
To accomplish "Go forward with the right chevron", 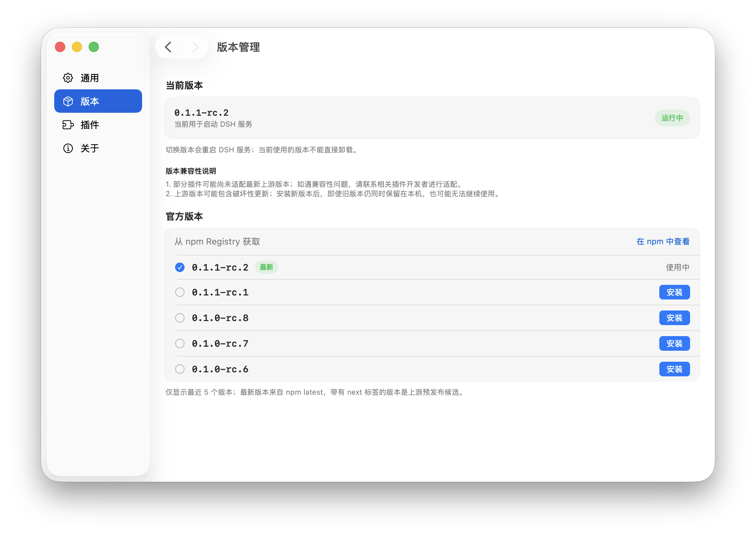I will [x=195, y=47].
